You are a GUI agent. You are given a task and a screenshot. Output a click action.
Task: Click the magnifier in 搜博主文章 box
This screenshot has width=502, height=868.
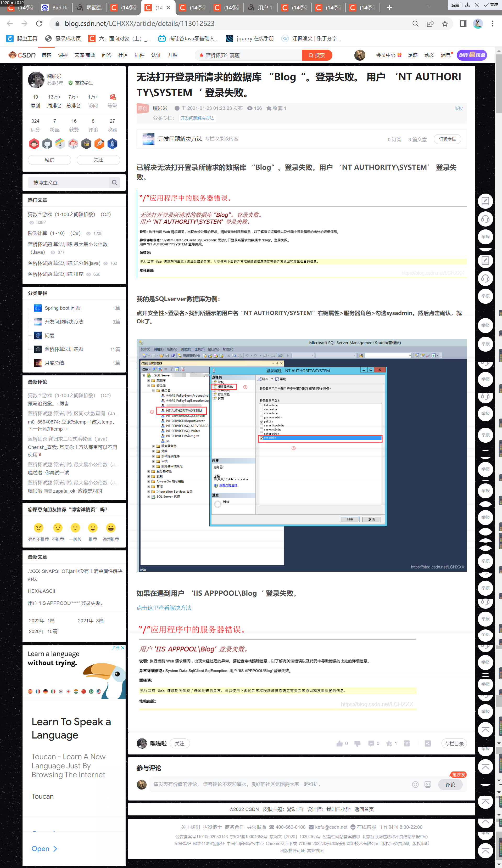point(114,183)
